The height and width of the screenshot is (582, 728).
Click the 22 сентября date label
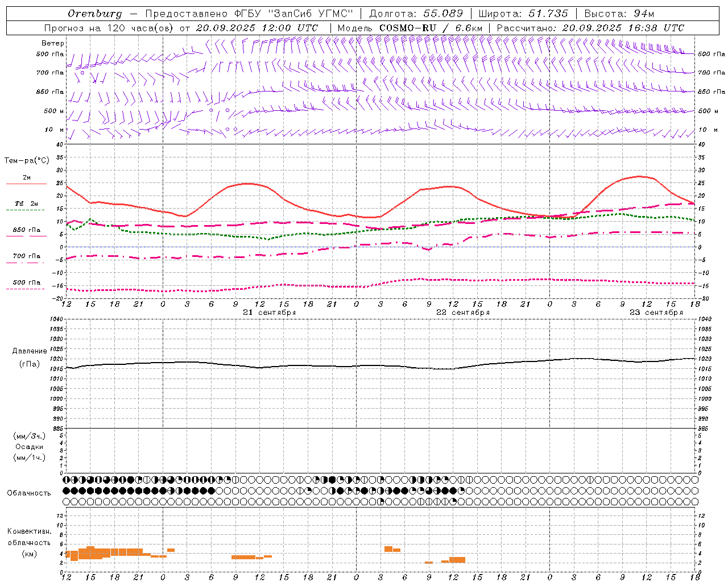click(463, 313)
